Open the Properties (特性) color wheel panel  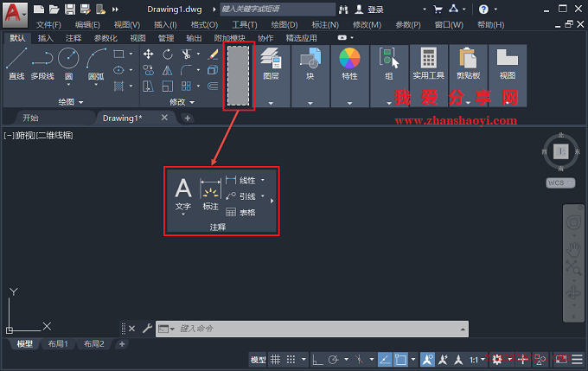(x=349, y=76)
